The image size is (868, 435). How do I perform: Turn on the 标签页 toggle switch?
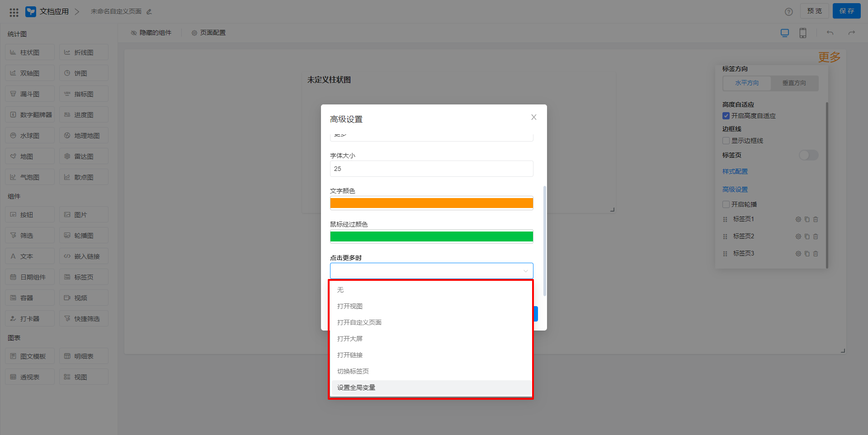pos(808,155)
